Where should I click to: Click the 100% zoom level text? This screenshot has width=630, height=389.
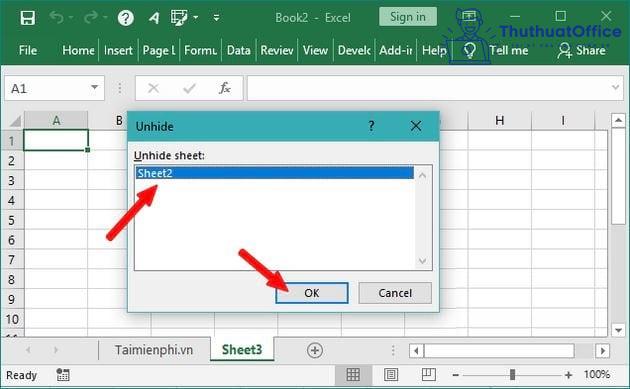tap(597, 375)
